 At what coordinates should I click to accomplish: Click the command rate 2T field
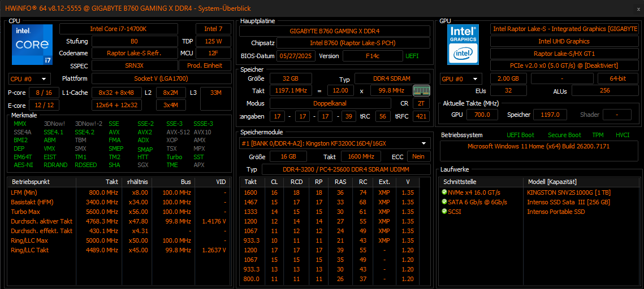coord(421,103)
